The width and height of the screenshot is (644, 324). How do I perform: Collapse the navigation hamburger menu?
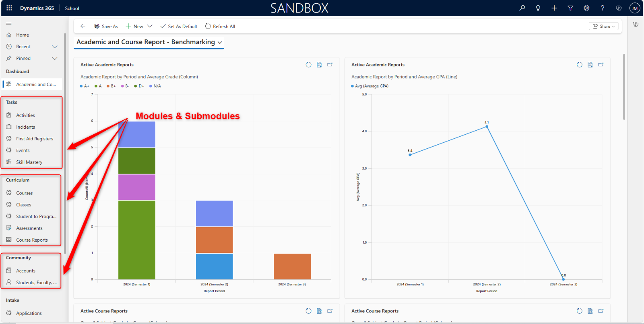9,23
